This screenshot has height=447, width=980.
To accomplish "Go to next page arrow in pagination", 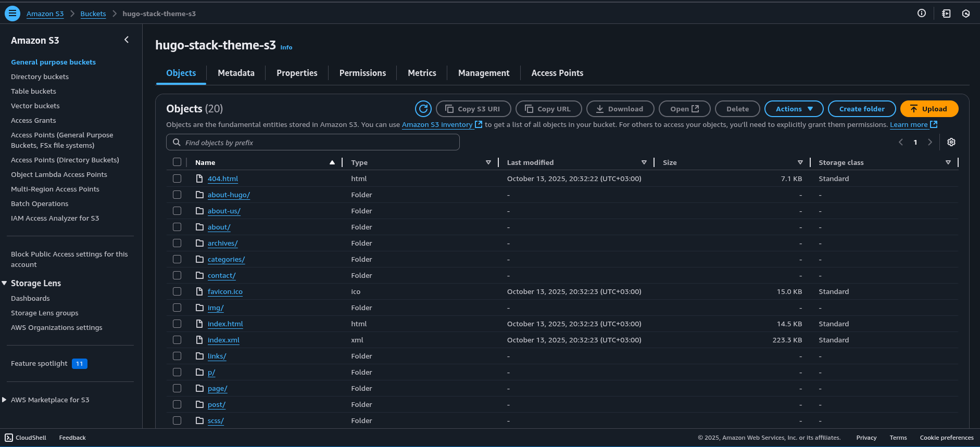I will tap(929, 142).
